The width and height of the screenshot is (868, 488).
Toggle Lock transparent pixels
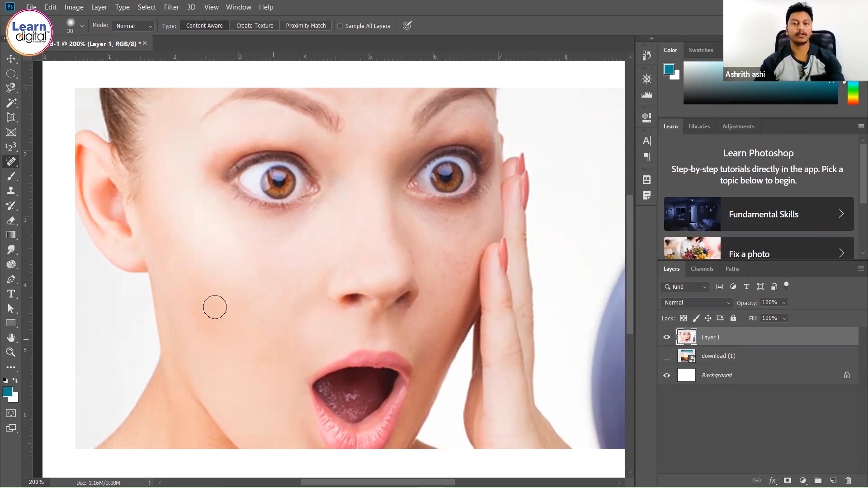[x=684, y=318]
